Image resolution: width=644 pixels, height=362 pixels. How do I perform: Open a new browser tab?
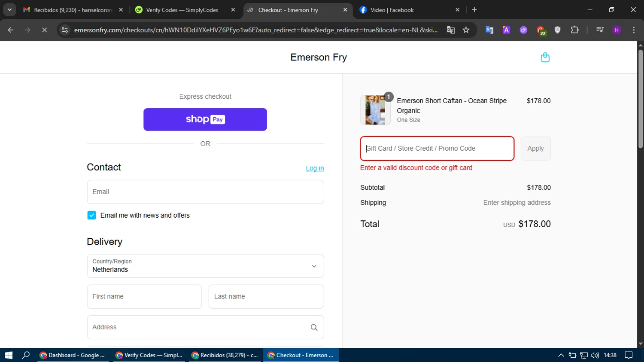tap(474, 10)
